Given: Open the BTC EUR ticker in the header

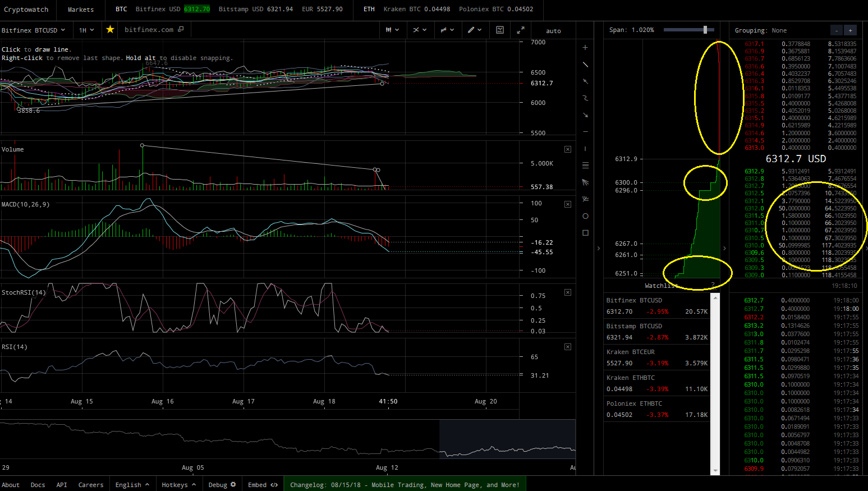Looking at the screenshot, I should (322, 9).
